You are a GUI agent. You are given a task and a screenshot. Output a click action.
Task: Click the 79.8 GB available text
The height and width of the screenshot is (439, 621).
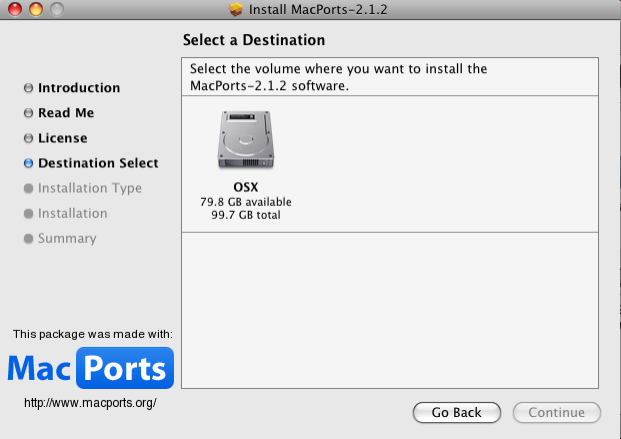point(245,201)
